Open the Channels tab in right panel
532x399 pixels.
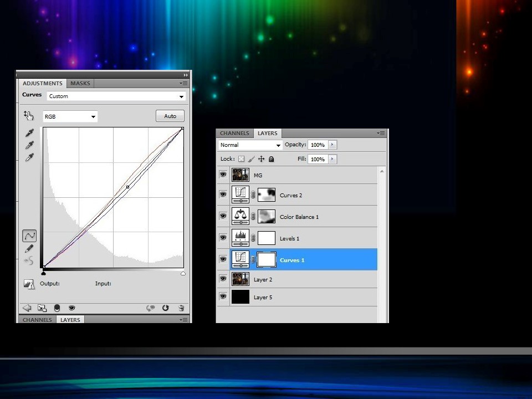pos(234,134)
